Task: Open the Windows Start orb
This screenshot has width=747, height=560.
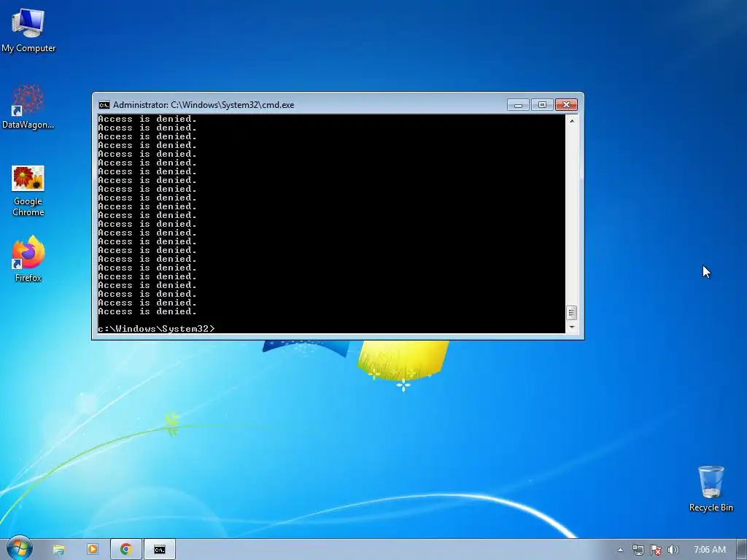Action: pyautogui.click(x=19, y=549)
